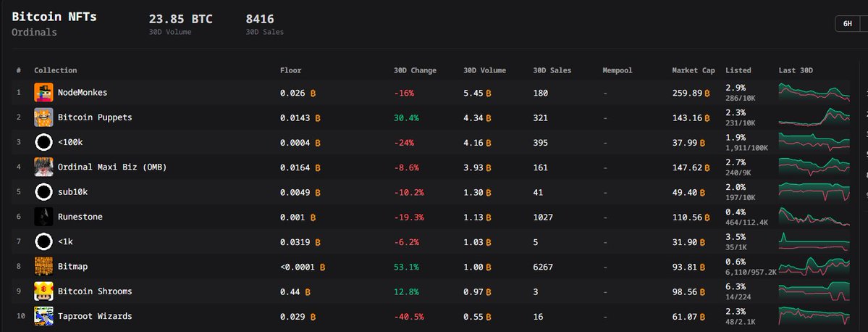Open the Bitcoin Puppets avatar icon
This screenshot has height=332, width=868.
coord(43,117)
